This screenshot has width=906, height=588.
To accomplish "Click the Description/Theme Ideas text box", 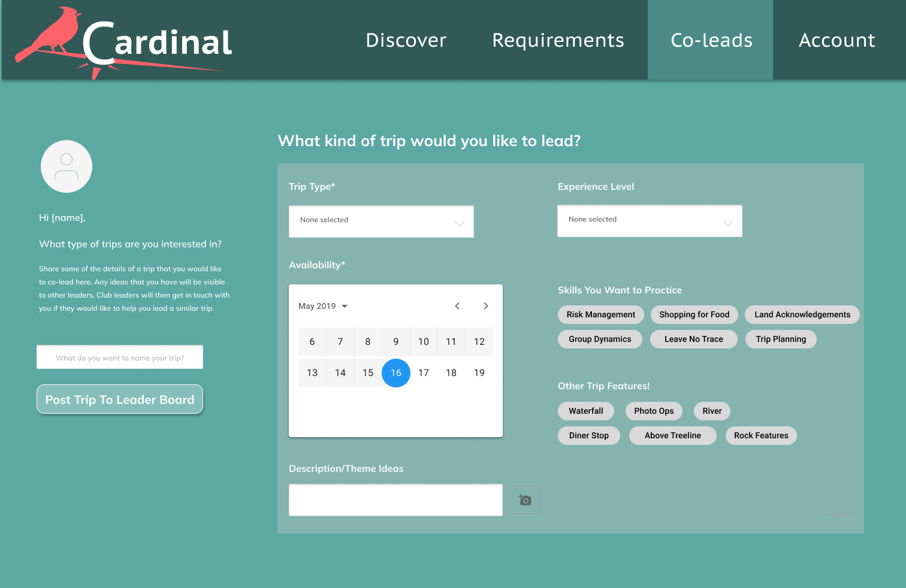I will [395, 500].
